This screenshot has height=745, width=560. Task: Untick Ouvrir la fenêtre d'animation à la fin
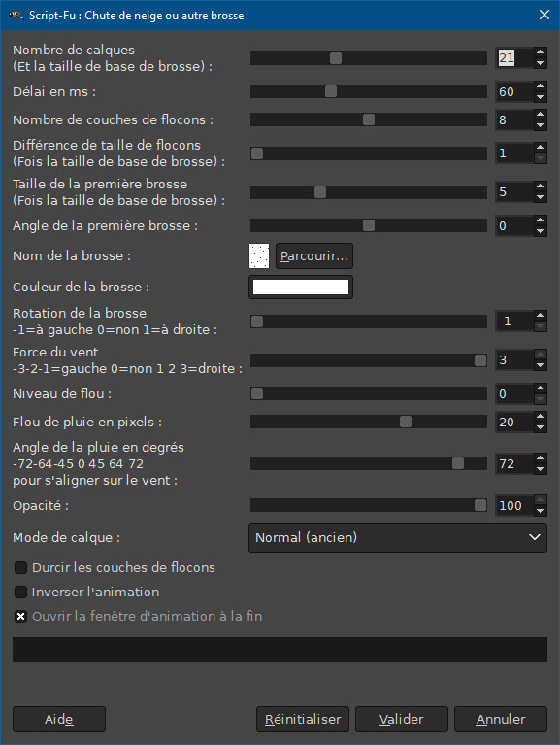pyautogui.click(x=20, y=616)
